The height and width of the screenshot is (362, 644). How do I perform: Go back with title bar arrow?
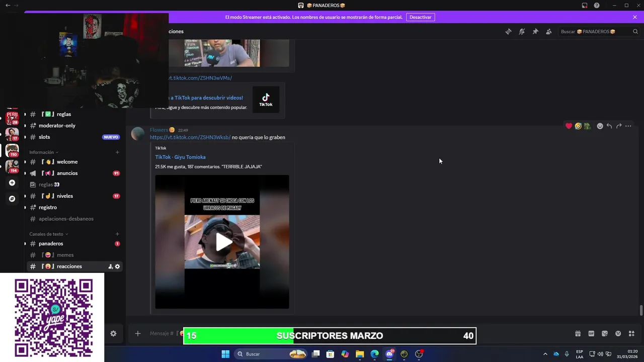point(8,5)
